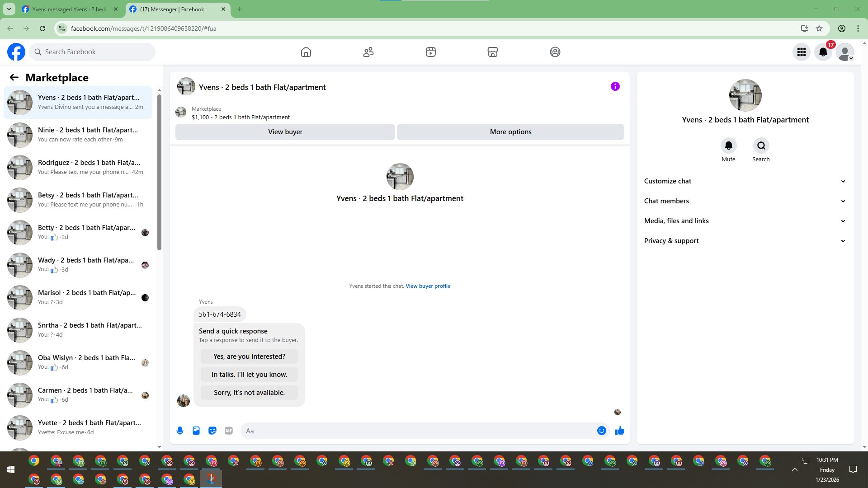Open the Marketplace icon in top navigation
Viewport: 868px width, 488px height.
coord(493,52)
